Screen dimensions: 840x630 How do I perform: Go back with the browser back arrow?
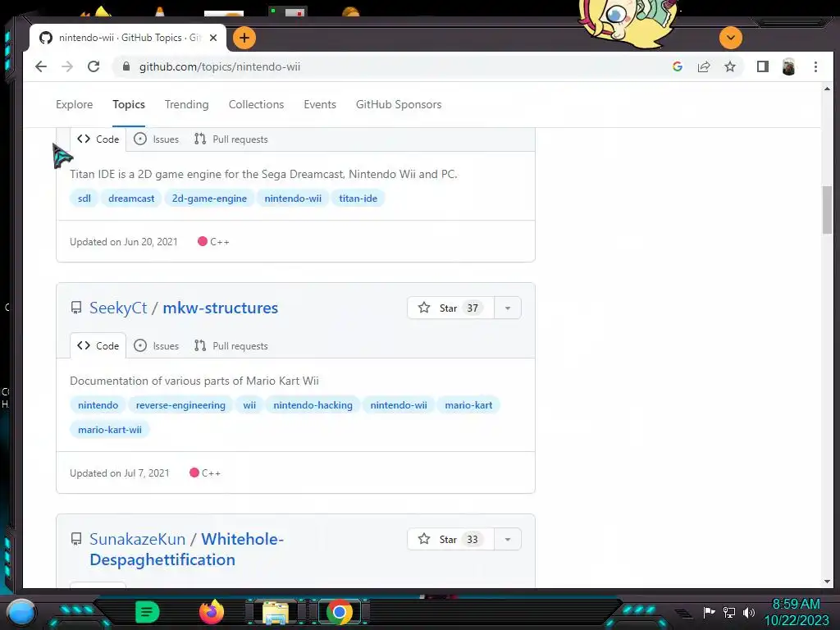41,67
